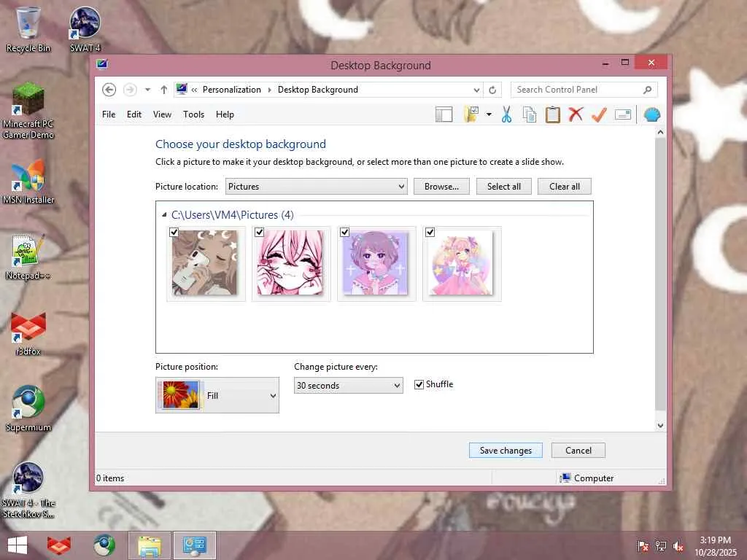Image resolution: width=747 pixels, height=560 pixels.
Task: Select SWAT 4 - The Stetchkov desktop shortcut
Action: tap(28, 491)
